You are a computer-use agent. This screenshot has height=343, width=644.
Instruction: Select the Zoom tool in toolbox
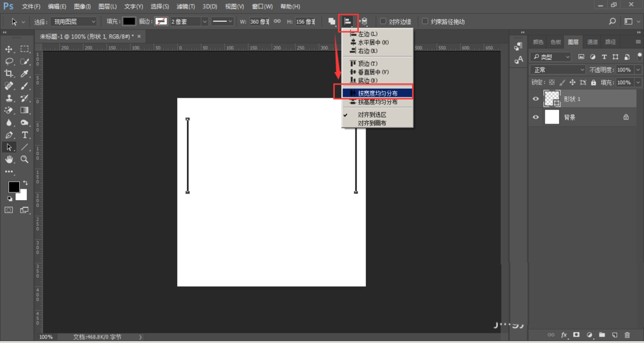coord(25,159)
